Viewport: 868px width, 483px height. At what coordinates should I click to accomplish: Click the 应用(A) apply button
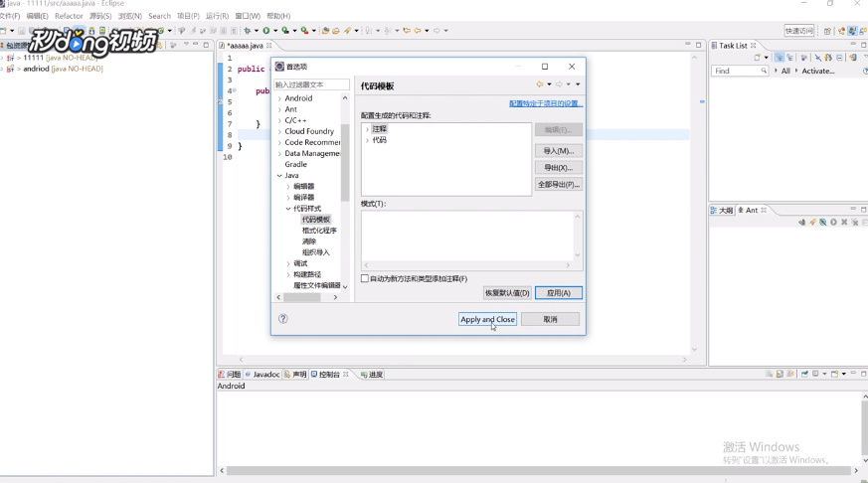pos(559,292)
